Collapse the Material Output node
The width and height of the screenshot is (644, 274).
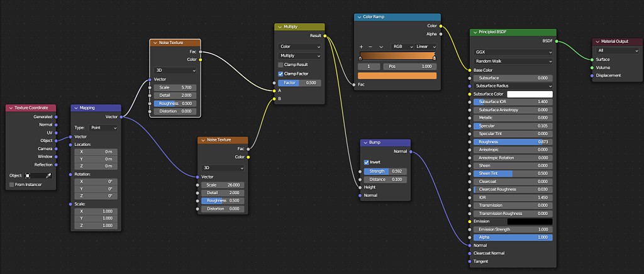click(597, 41)
